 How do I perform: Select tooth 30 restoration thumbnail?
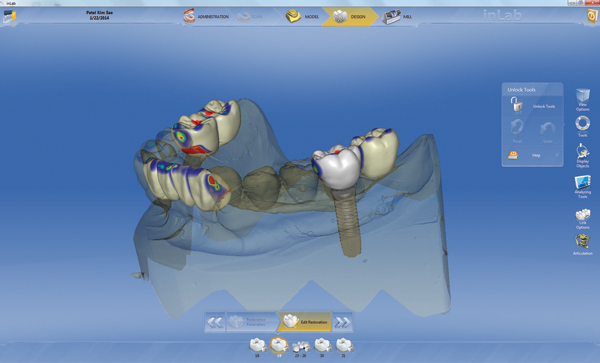coord(322,347)
